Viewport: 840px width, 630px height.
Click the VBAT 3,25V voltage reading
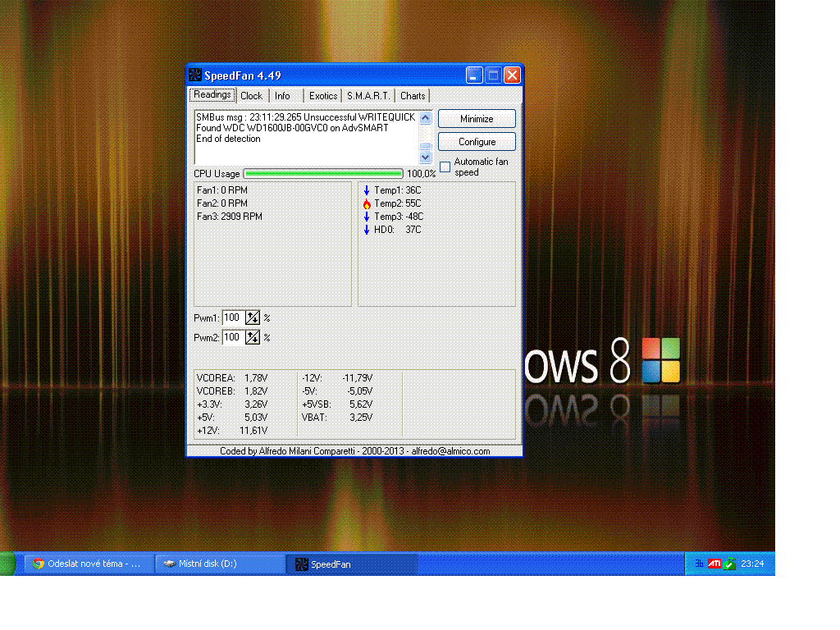point(337,418)
